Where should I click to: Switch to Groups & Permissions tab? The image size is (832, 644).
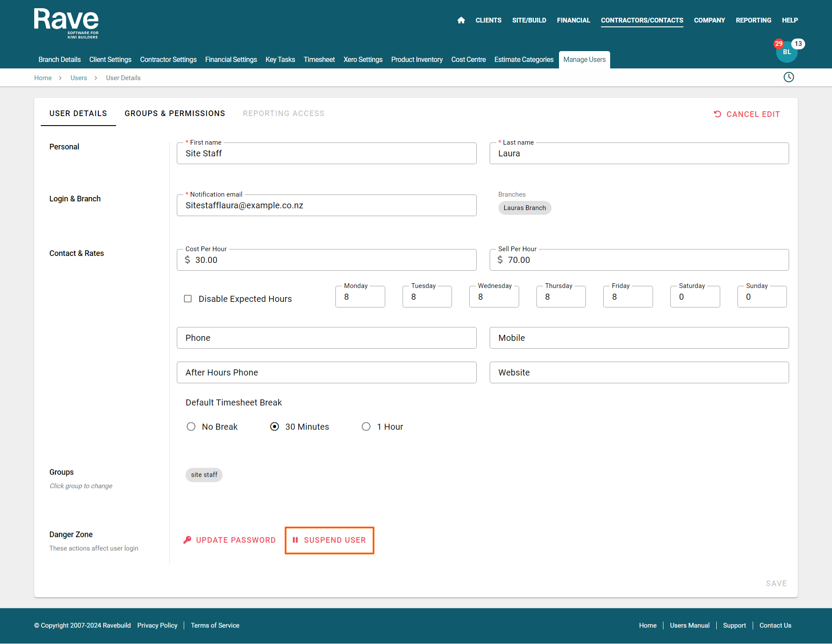click(x=175, y=113)
